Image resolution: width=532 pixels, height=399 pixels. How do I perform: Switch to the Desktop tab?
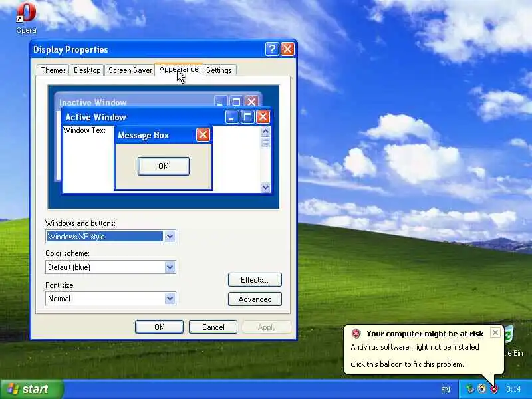pyautogui.click(x=87, y=70)
